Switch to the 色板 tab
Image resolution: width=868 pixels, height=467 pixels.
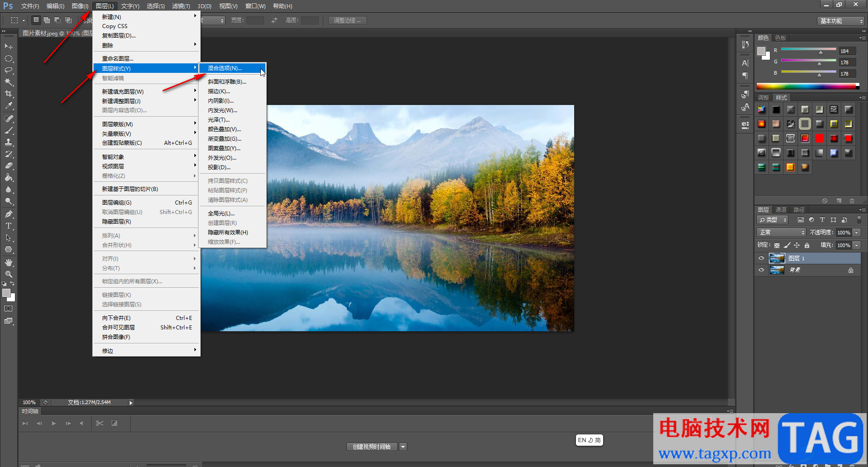[x=780, y=38]
